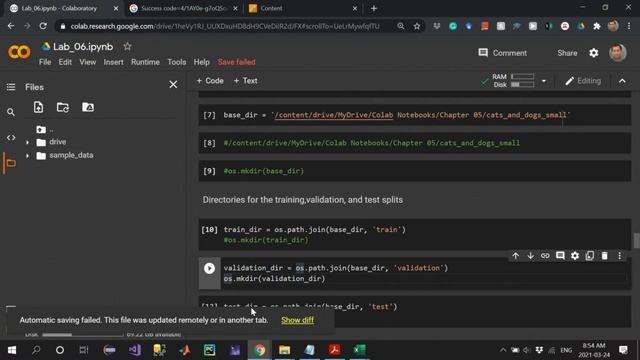Add a new Text cell

click(245, 81)
